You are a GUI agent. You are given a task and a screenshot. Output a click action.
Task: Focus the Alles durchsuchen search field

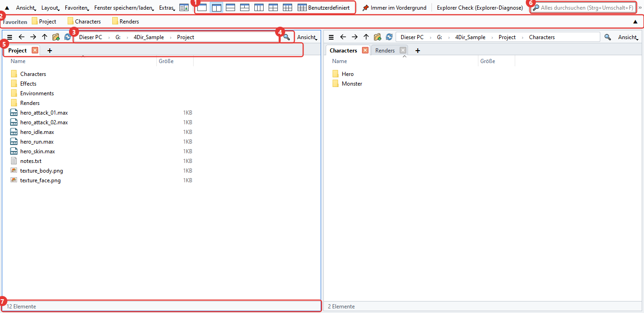click(583, 8)
